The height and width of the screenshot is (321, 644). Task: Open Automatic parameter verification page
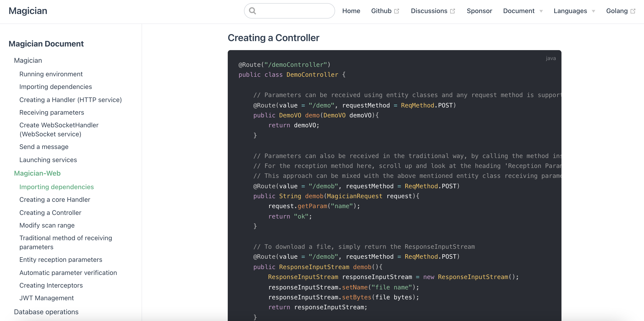point(68,272)
